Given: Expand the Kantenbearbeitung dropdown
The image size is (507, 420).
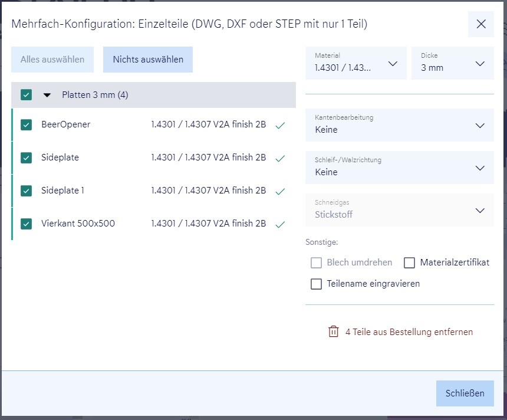Looking at the screenshot, I should 399,125.
